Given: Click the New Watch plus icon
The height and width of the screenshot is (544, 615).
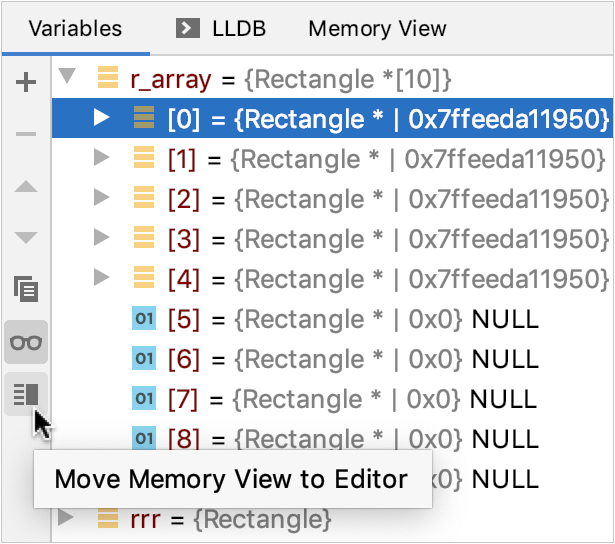Looking at the screenshot, I should pos(27,82).
